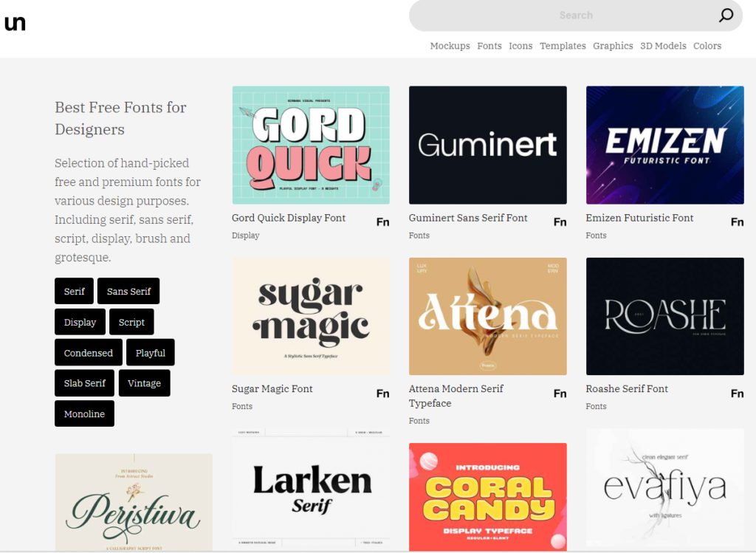Click the search magnifying glass icon
The image size is (756, 553).
tap(726, 16)
